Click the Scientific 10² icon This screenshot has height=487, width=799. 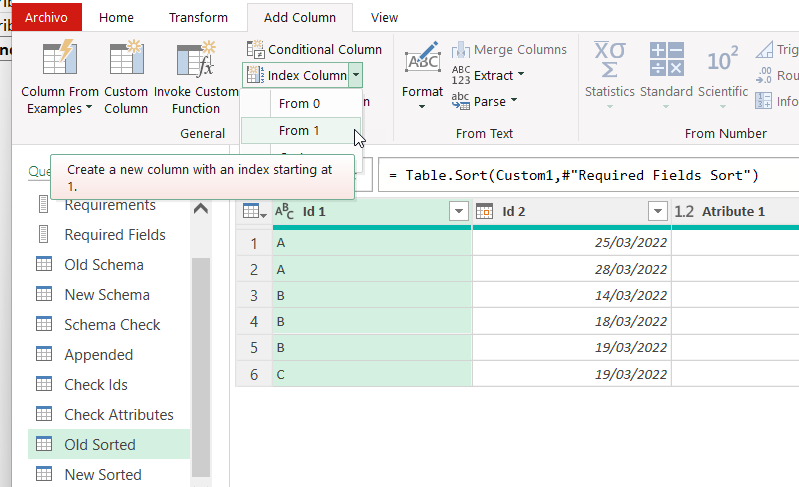(x=722, y=60)
